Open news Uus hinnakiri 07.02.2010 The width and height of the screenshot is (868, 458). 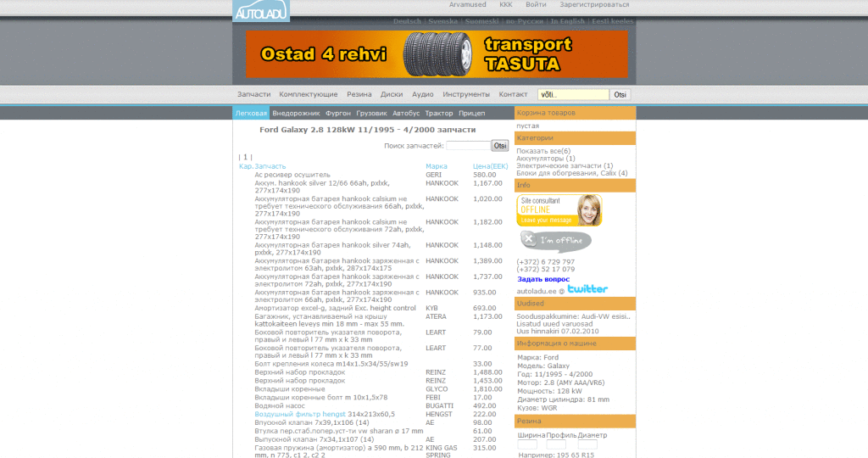(x=558, y=331)
